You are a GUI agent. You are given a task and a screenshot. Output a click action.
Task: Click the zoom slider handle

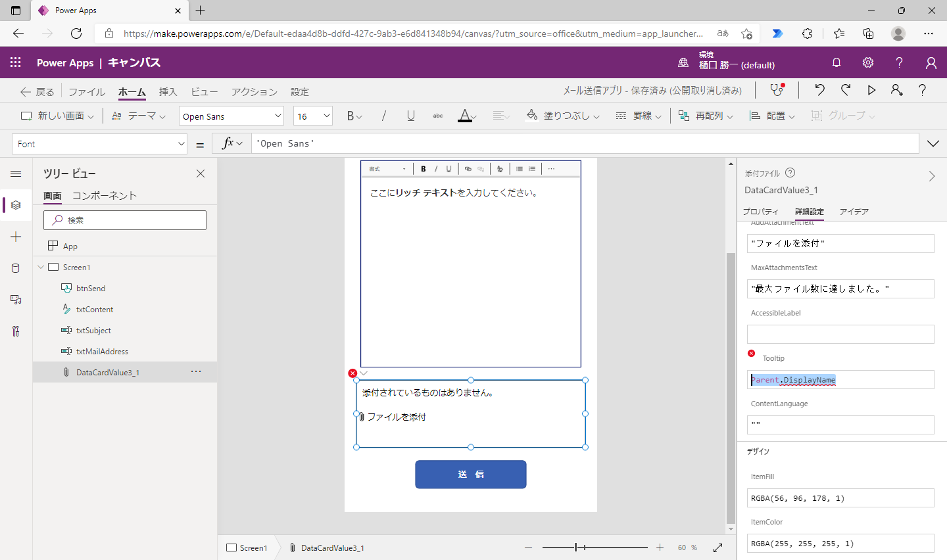tap(576, 548)
